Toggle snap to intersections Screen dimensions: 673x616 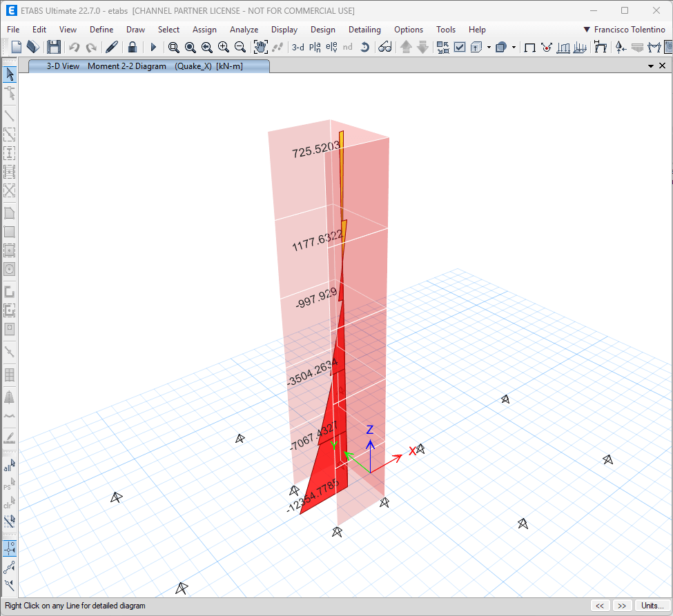pos(10,585)
